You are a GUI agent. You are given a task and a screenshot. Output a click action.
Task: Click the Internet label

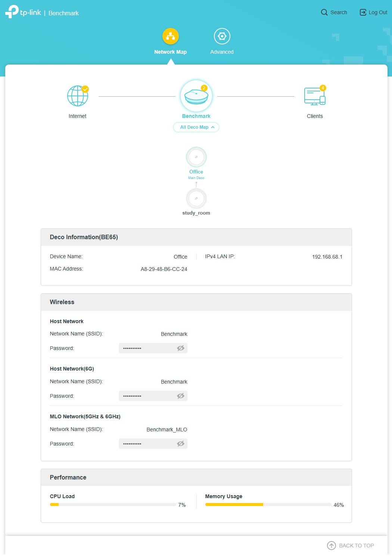pyautogui.click(x=78, y=116)
